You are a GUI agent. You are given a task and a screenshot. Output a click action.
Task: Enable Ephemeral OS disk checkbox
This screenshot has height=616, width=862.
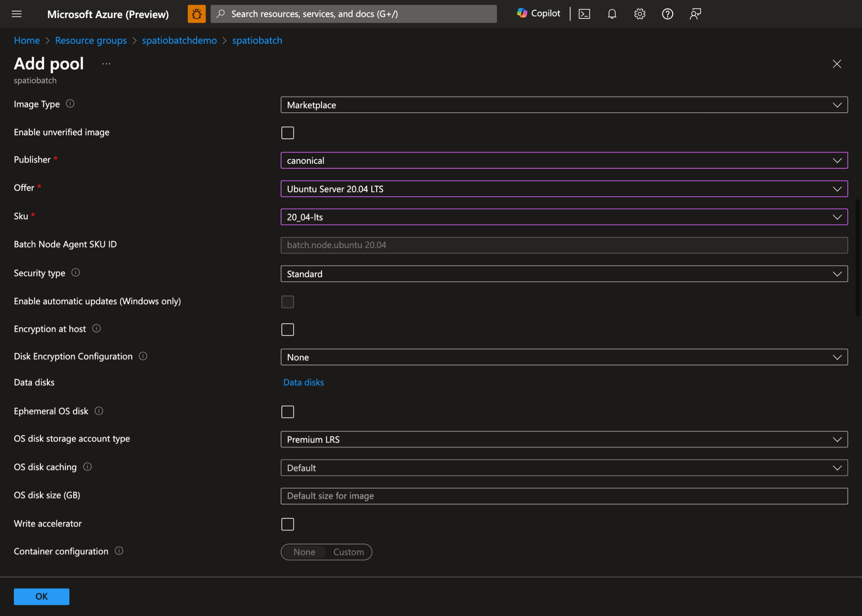coord(287,412)
